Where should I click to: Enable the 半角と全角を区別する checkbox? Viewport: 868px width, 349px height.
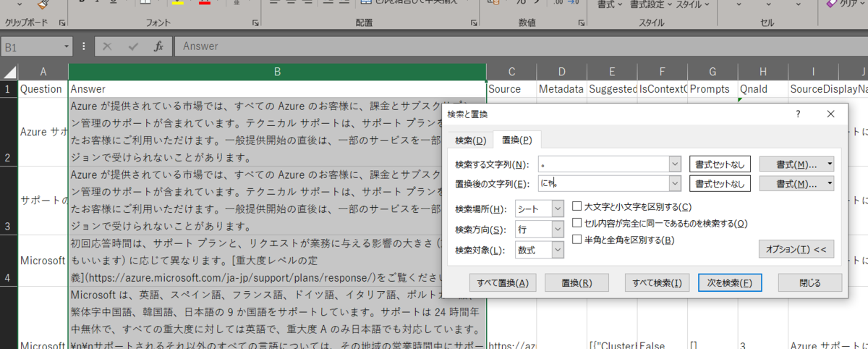pyautogui.click(x=577, y=240)
